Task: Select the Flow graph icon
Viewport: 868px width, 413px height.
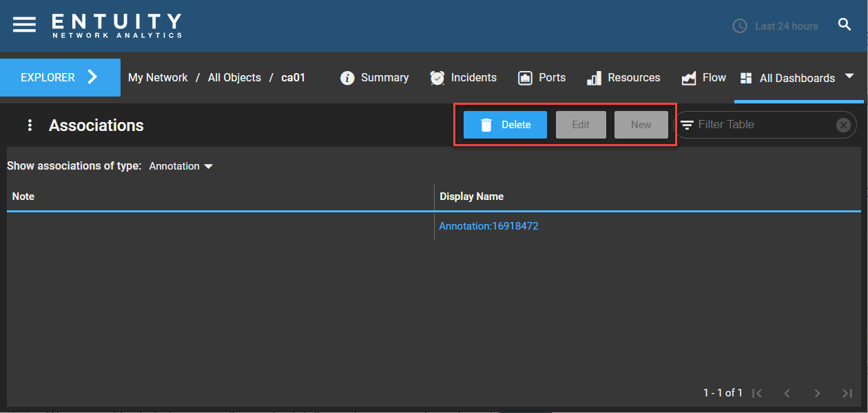Action: [x=689, y=77]
